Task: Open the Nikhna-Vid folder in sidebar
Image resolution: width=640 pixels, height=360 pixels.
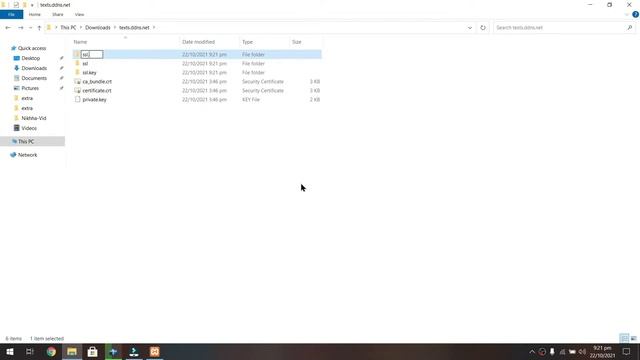Action: [33, 118]
